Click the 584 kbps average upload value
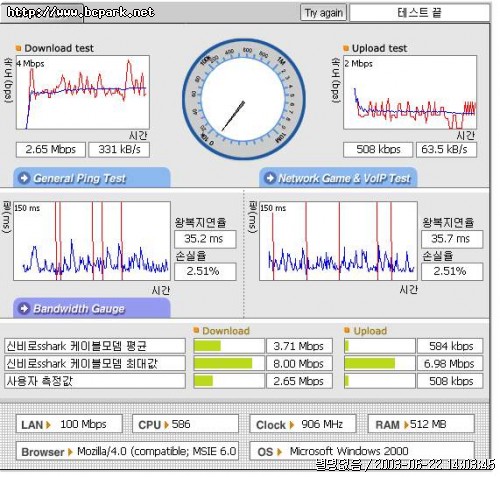The width and height of the screenshot is (500, 477). (450, 346)
